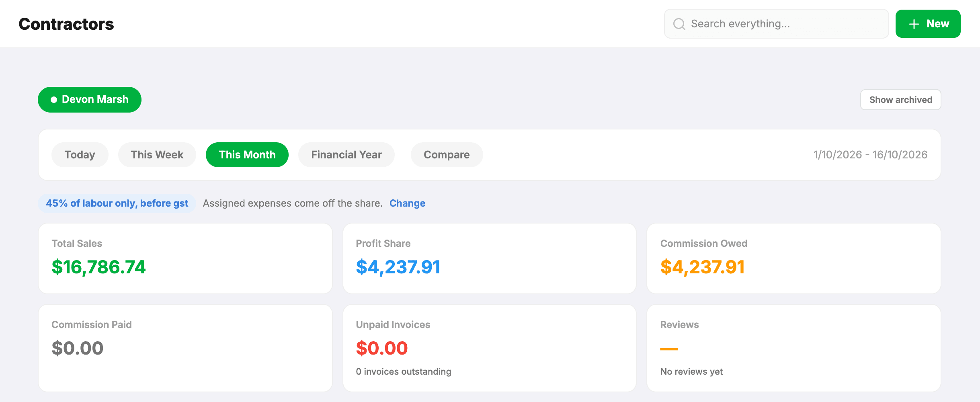The image size is (980, 402).
Task: Click the Unpaid Invoices $0.00 amount
Action: click(x=382, y=348)
